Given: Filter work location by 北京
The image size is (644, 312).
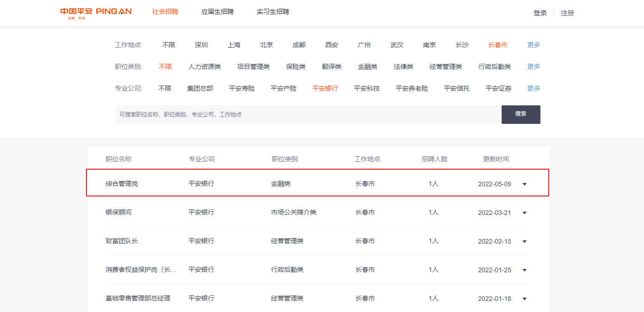Looking at the screenshot, I should (x=266, y=45).
